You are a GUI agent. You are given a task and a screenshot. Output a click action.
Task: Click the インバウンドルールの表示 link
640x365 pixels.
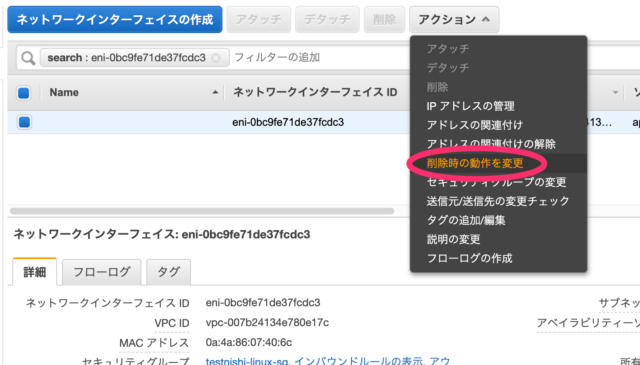click(358, 361)
